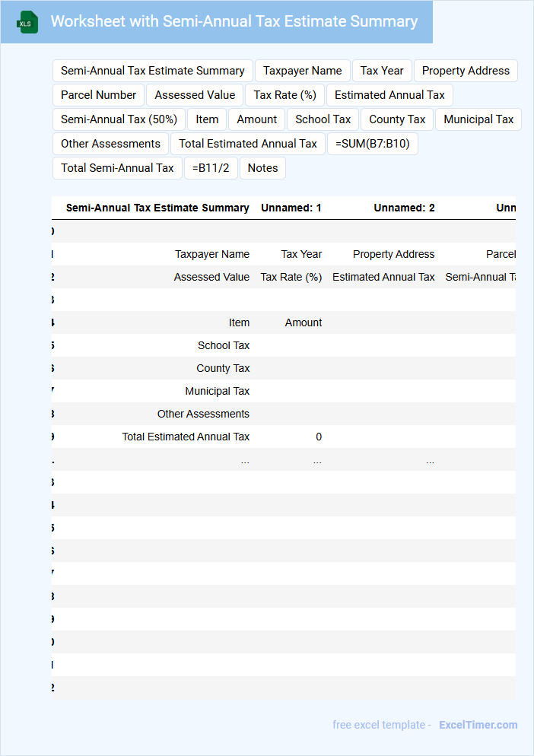
Task: Click the Estimated Annual Tax table cell
Action: (383, 277)
